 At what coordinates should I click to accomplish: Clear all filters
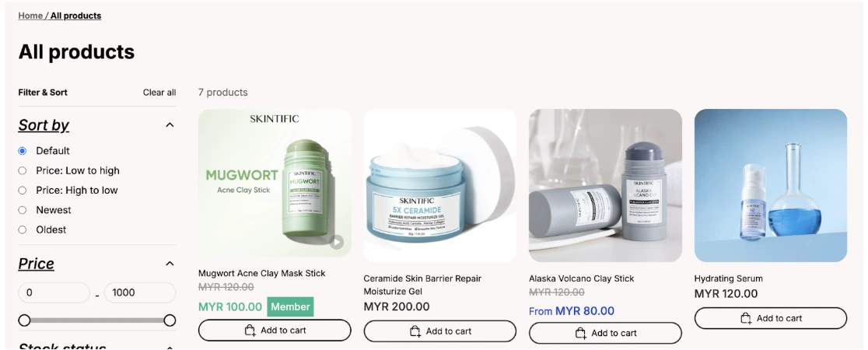point(159,93)
